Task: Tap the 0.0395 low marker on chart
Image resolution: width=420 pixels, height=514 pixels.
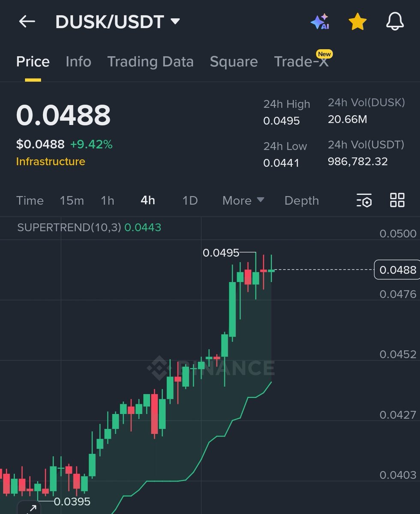Action: click(x=72, y=501)
